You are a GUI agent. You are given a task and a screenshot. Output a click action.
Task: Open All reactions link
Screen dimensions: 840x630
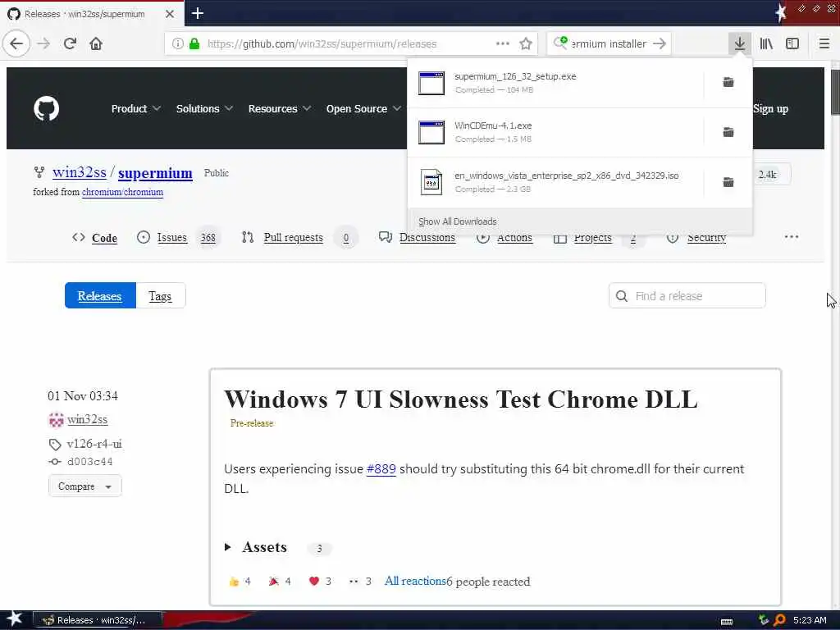click(x=415, y=581)
